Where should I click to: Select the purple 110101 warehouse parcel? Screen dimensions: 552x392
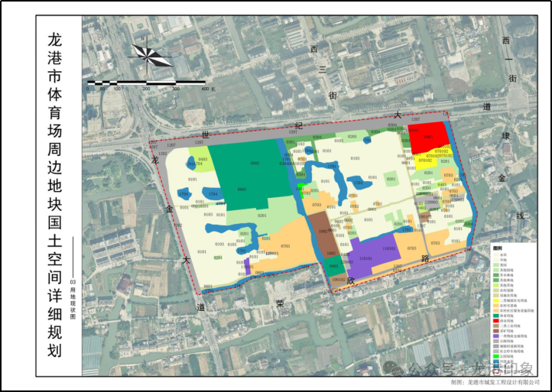(370, 256)
